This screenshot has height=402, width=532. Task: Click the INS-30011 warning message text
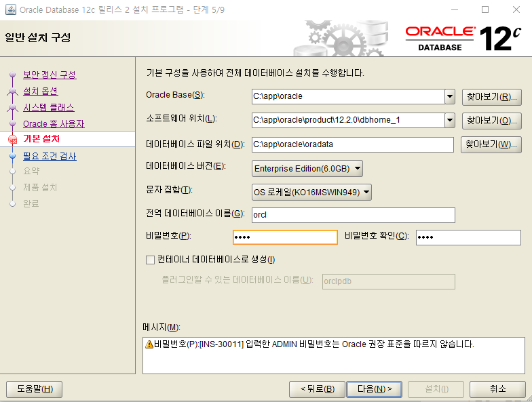click(313, 344)
